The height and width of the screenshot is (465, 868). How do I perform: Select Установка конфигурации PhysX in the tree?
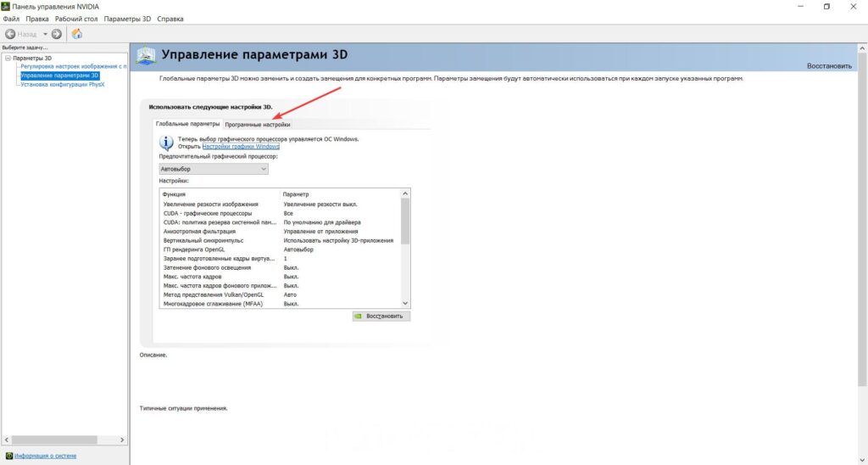tap(62, 84)
